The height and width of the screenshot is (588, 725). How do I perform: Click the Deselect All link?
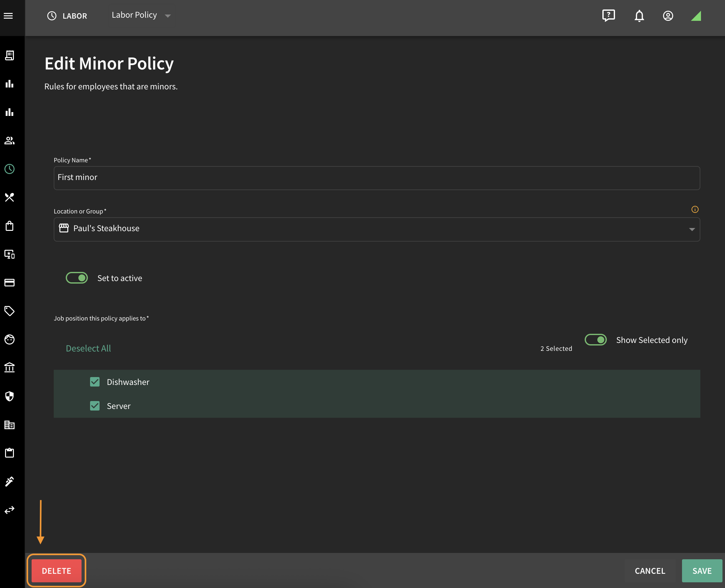[88, 348]
